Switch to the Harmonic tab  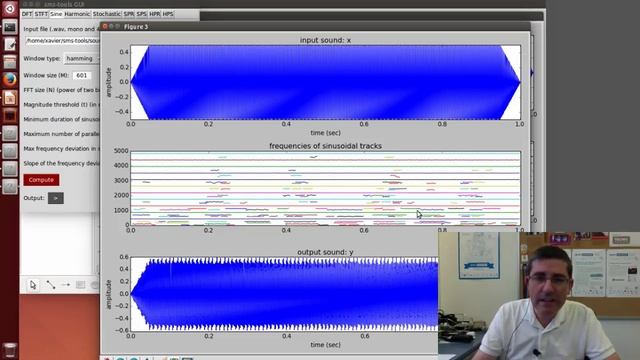(77, 14)
